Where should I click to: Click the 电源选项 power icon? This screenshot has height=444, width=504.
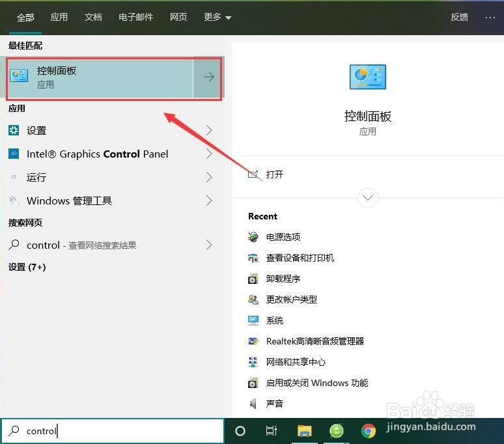253,237
